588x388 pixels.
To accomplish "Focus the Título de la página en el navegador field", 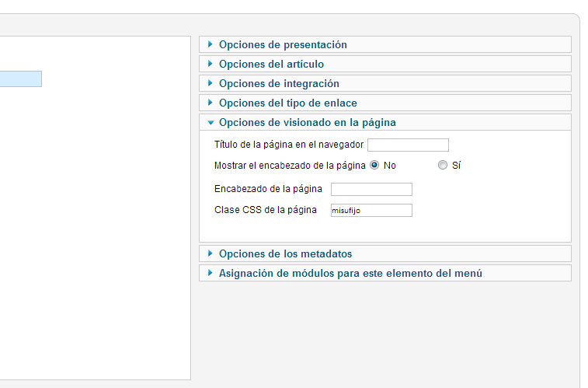I will [408, 145].
